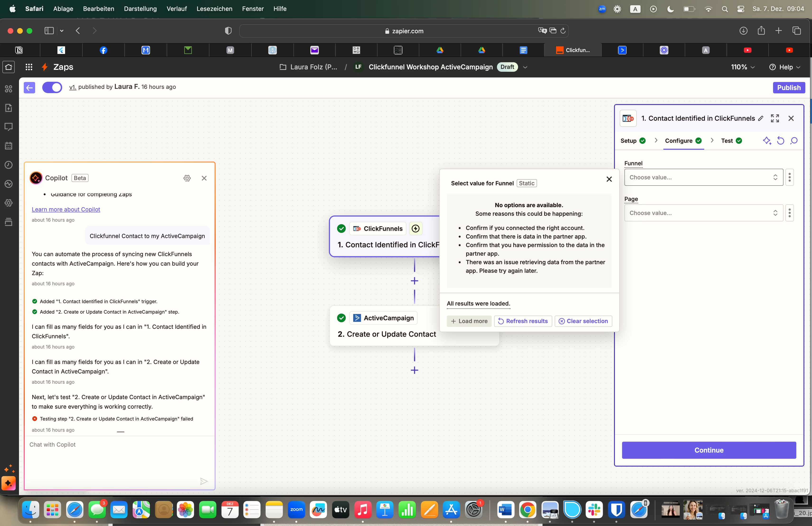Click the Copilot settings gear icon

pyautogui.click(x=187, y=178)
